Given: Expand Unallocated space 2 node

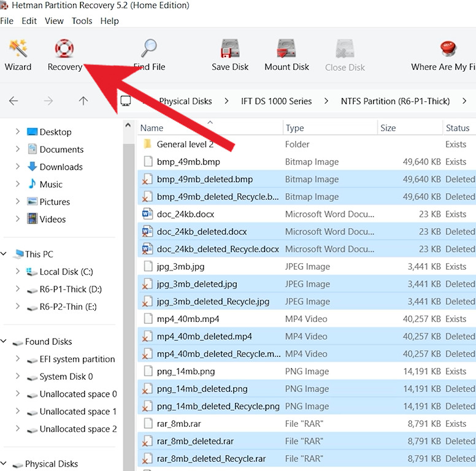Looking at the screenshot, I should pos(18,429).
